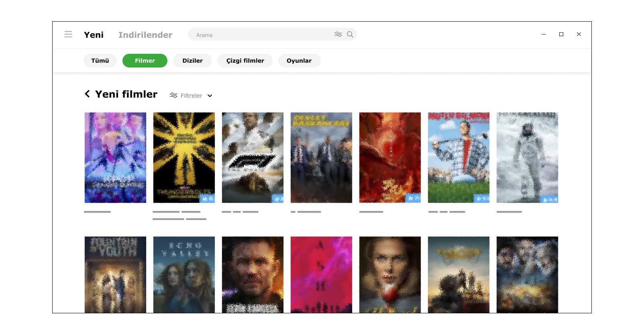Image resolution: width=644 pixels, height=335 pixels.
Task: Select the Diziler category
Action: (x=192, y=61)
